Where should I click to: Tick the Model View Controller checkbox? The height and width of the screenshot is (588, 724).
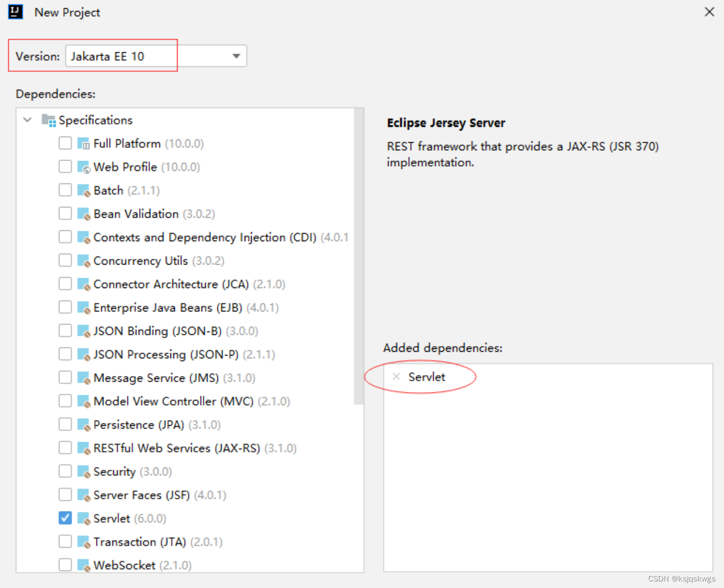(x=65, y=401)
